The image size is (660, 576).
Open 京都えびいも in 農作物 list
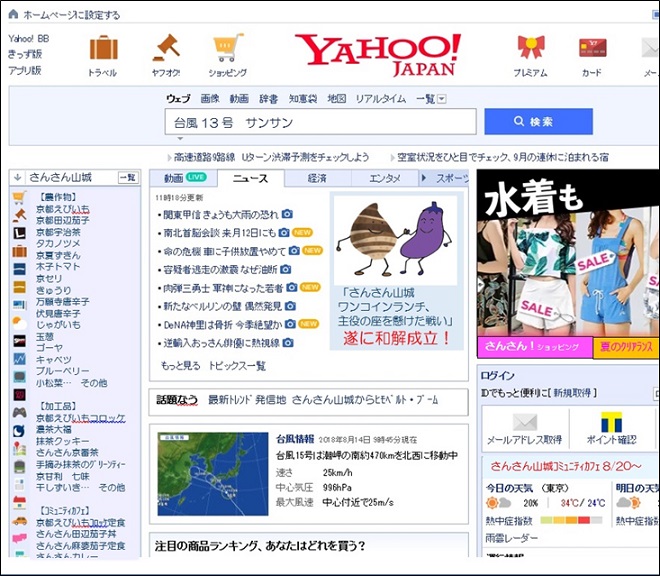(63, 208)
